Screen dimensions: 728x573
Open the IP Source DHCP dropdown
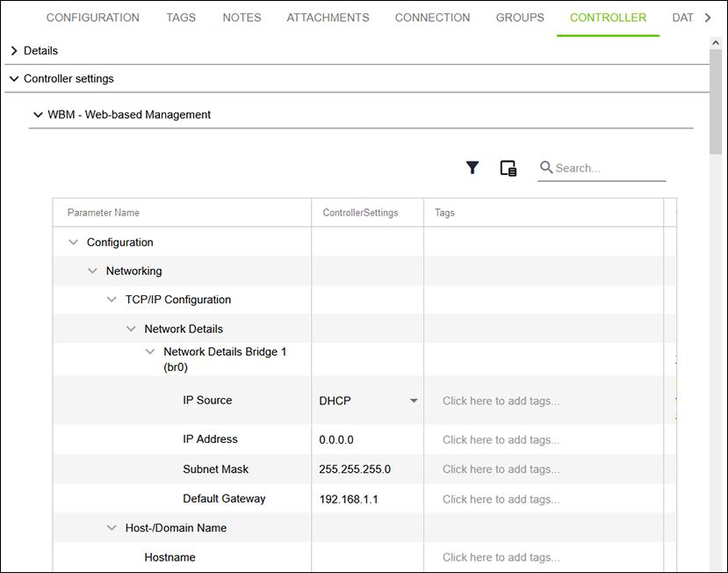(x=368, y=401)
